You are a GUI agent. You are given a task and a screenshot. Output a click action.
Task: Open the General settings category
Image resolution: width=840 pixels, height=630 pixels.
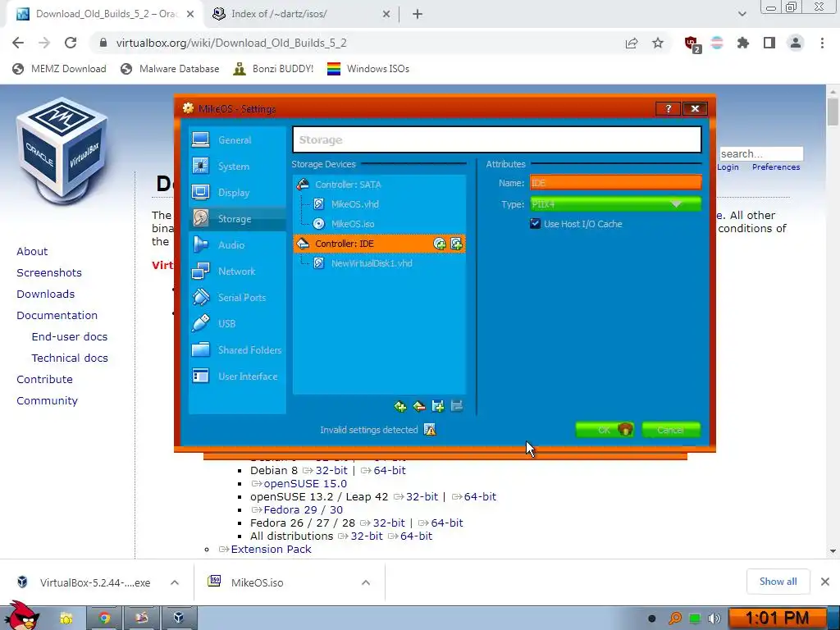[237, 139]
